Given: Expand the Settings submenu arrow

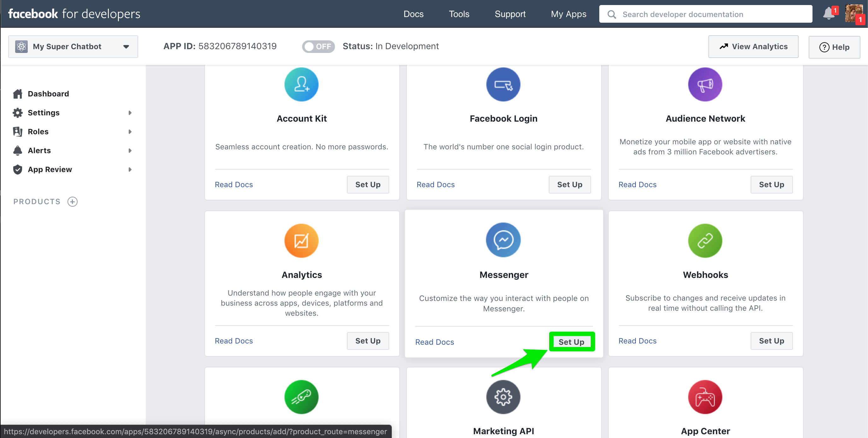Looking at the screenshot, I should point(130,112).
